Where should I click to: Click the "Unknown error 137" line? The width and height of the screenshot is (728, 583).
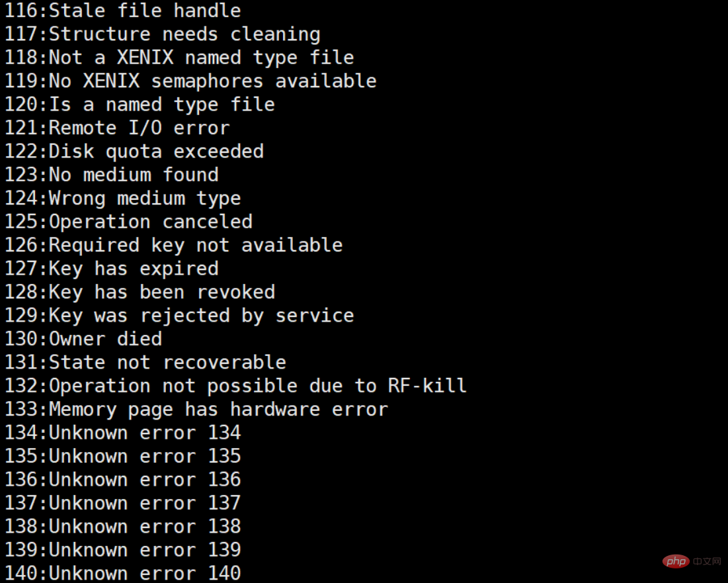123,503
